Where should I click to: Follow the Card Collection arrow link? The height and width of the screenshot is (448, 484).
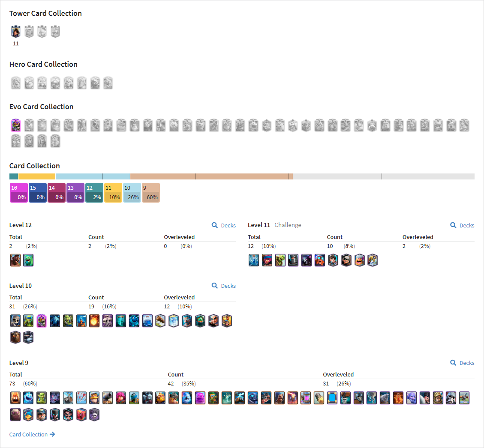point(32,434)
